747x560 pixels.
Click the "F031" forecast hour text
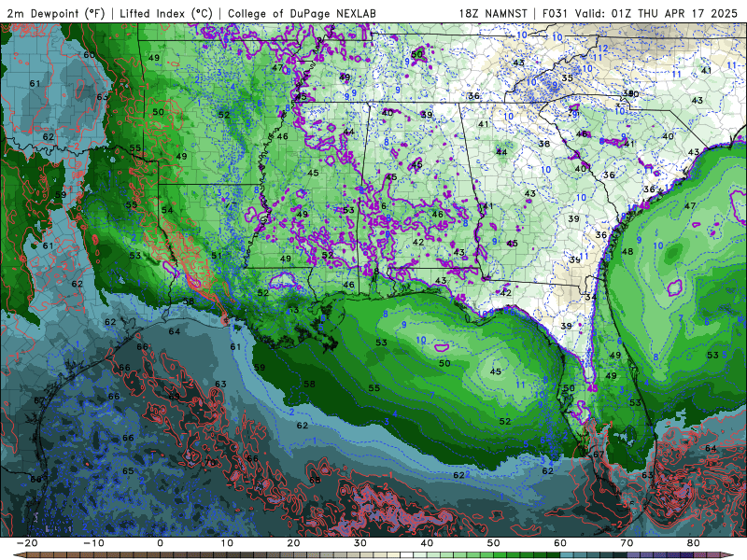click(555, 13)
